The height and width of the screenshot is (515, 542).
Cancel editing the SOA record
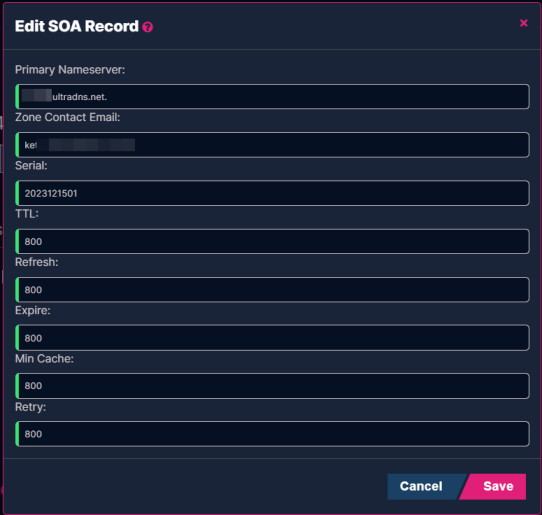pyautogui.click(x=423, y=486)
